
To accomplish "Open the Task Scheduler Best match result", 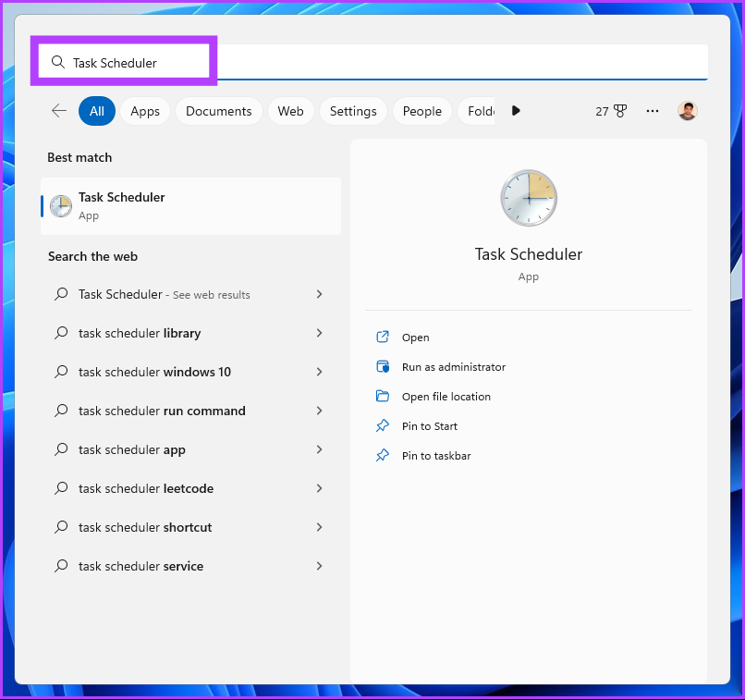I will (191, 206).
